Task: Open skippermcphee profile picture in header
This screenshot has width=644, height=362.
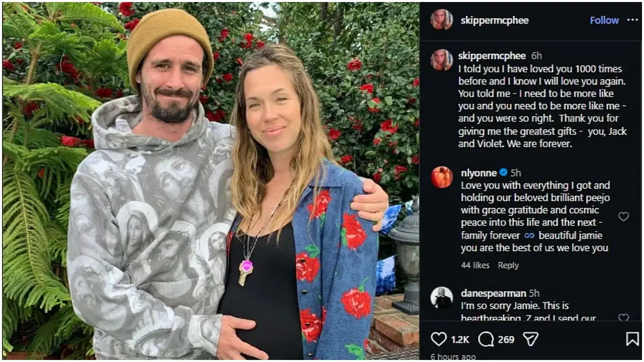Action: click(441, 20)
